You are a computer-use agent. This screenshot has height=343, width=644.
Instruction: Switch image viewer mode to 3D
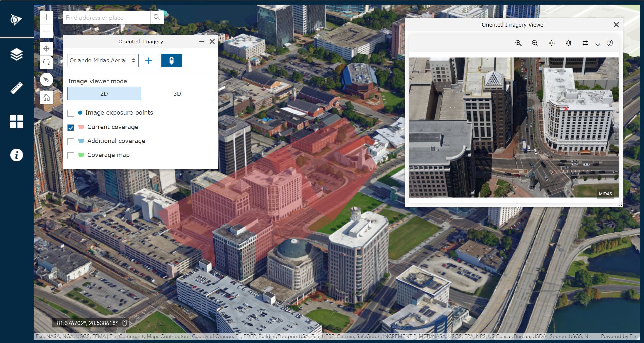(x=177, y=93)
